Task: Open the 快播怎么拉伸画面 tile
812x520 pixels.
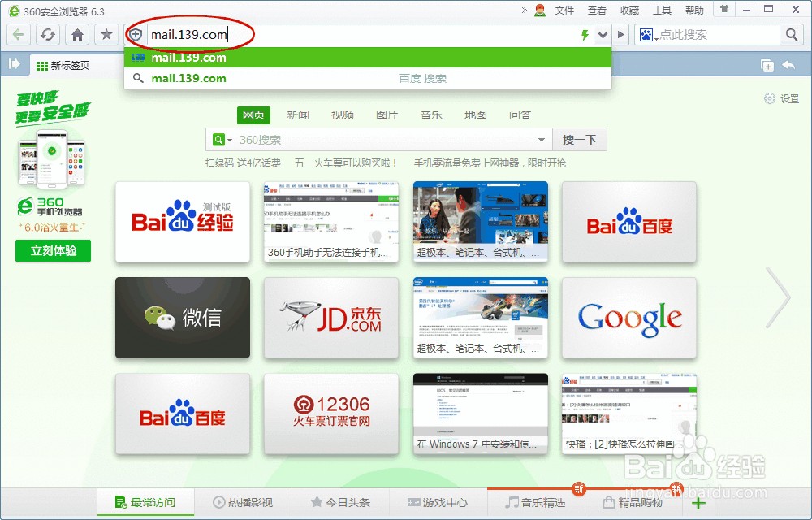Action: 629,414
